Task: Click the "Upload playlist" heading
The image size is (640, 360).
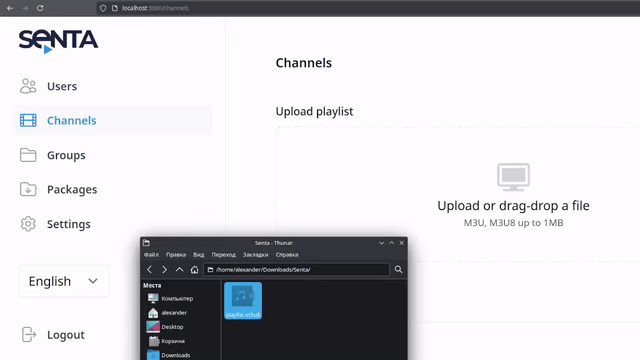Action: click(314, 111)
